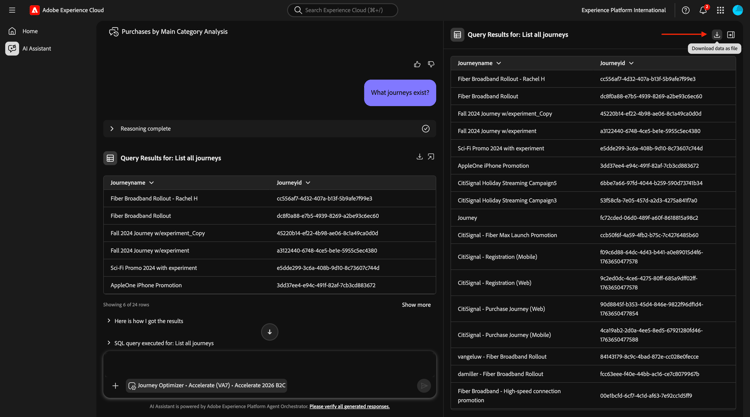Select Fall 2024 Journey w/experiment_Copy in chat table
This screenshot has width=750, height=417.
[x=269, y=233]
